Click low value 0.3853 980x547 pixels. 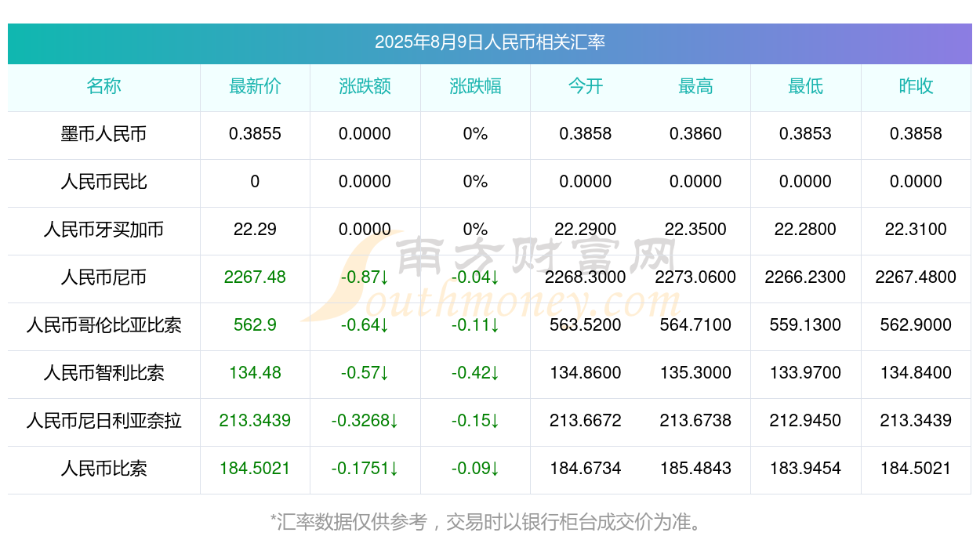coord(805,134)
